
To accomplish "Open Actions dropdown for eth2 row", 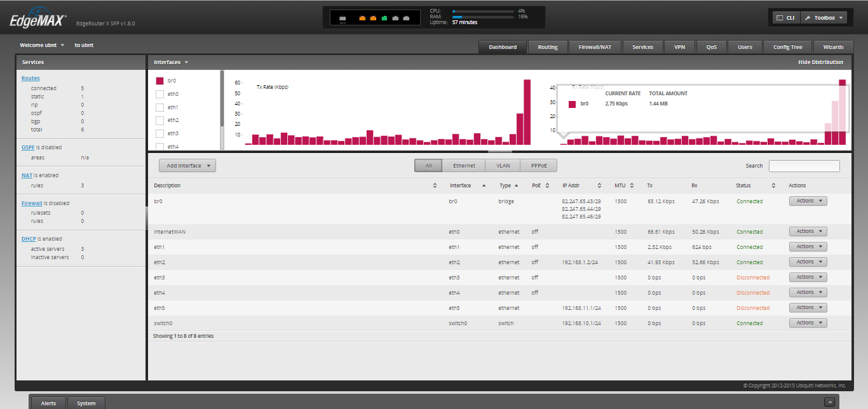I will click(808, 262).
